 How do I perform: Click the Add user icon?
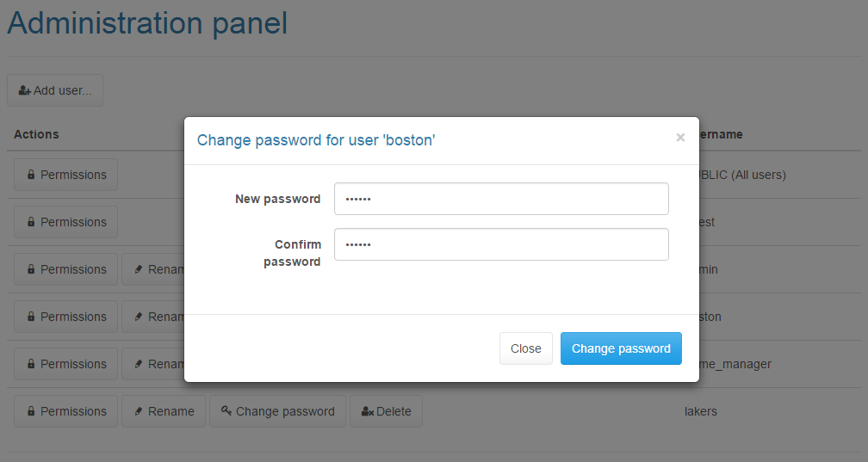[25, 90]
